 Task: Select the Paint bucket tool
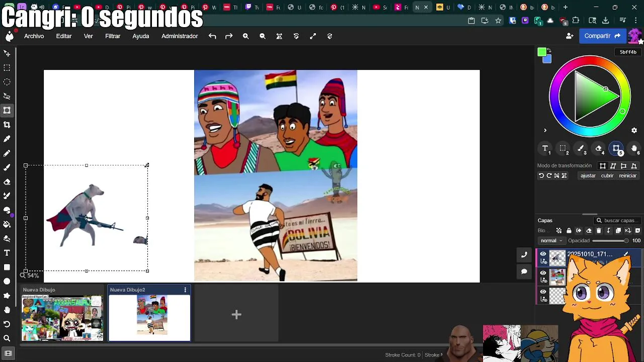(7, 224)
